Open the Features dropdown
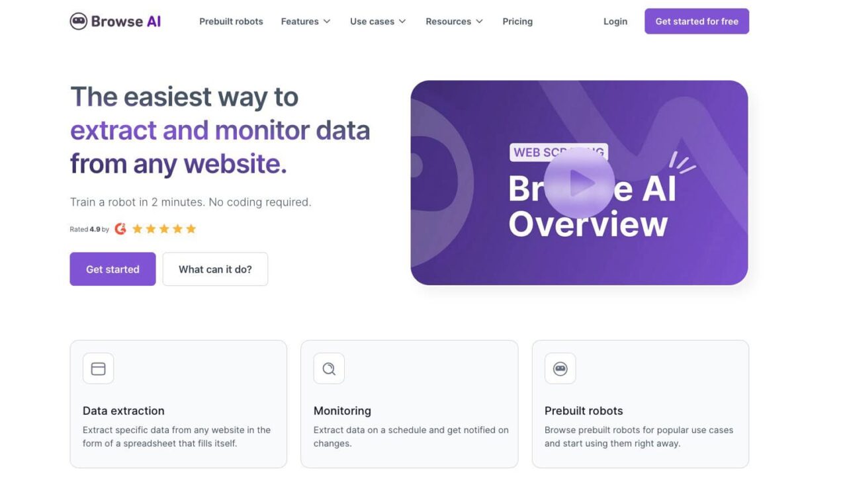The image size is (847, 504). 305,21
